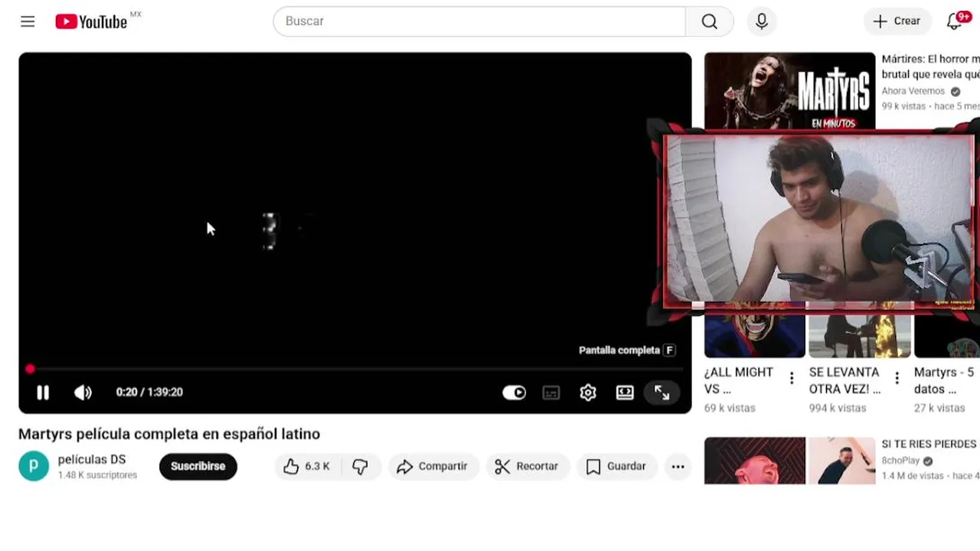Like the video with 6.3 K
980x551 pixels.
(x=308, y=467)
